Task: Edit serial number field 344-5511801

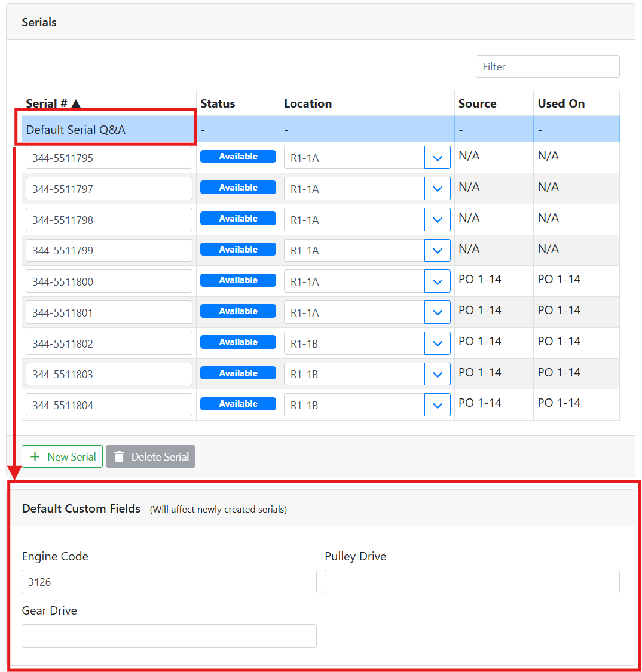Action: [109, 312]
